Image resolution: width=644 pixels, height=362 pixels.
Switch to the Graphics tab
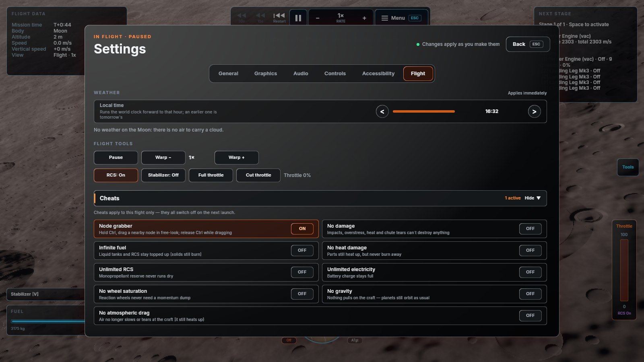[266, 74]
